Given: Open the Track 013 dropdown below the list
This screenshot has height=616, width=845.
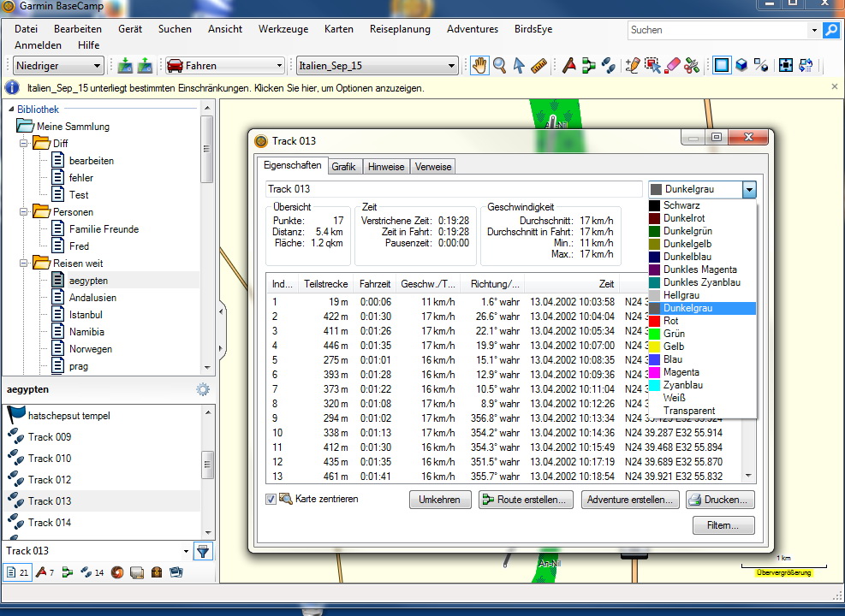Looking at the screenshot, I should click(x=186, y=551).
